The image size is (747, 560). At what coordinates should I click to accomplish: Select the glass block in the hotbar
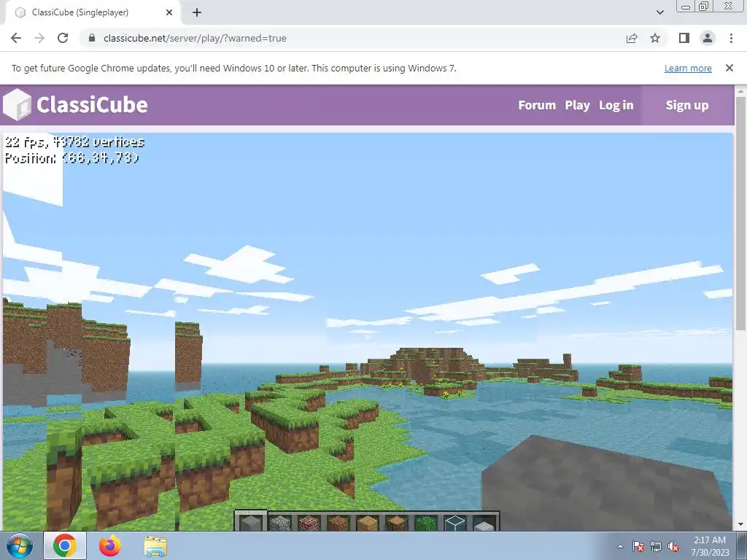[x=454, y=522]
